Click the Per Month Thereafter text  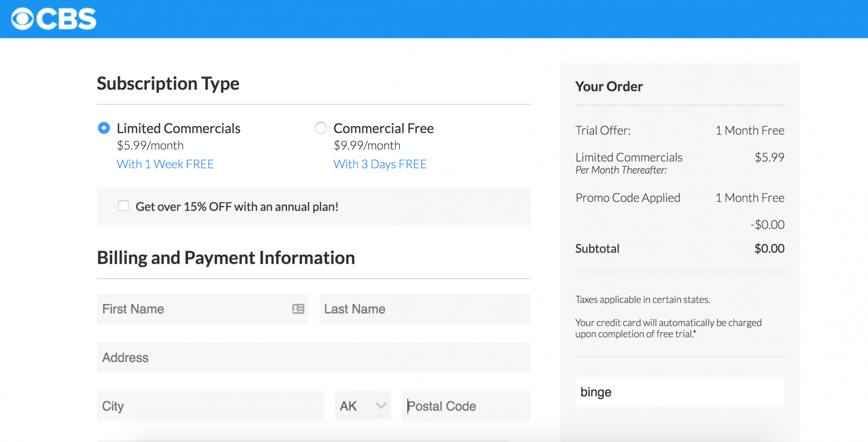point(621,170)
